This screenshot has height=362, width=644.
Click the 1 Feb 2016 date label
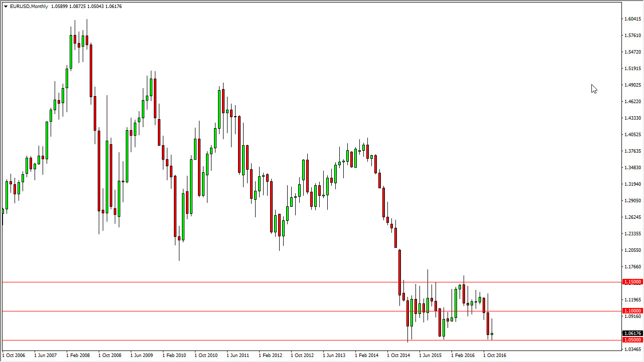(x=463, y=355)
